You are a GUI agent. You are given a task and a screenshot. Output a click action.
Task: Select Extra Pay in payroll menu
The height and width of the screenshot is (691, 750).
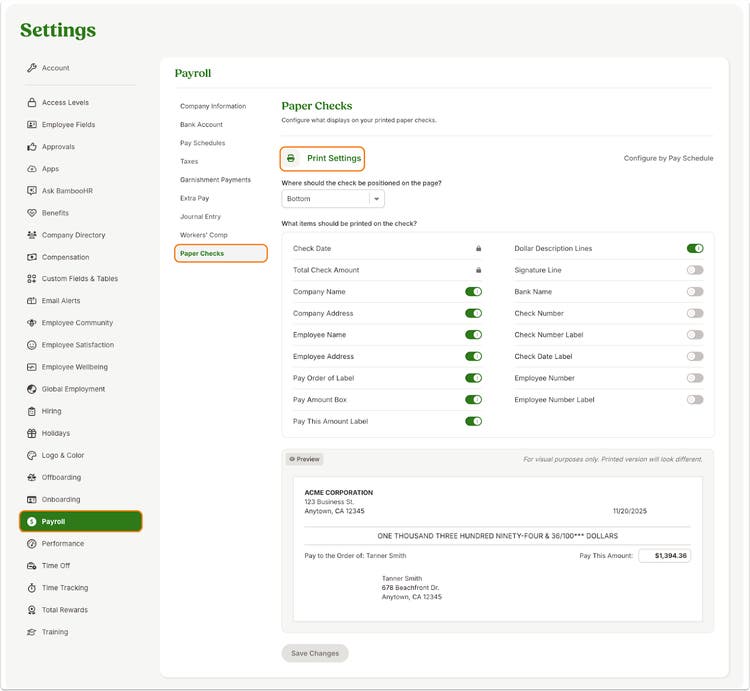point(195,198)
